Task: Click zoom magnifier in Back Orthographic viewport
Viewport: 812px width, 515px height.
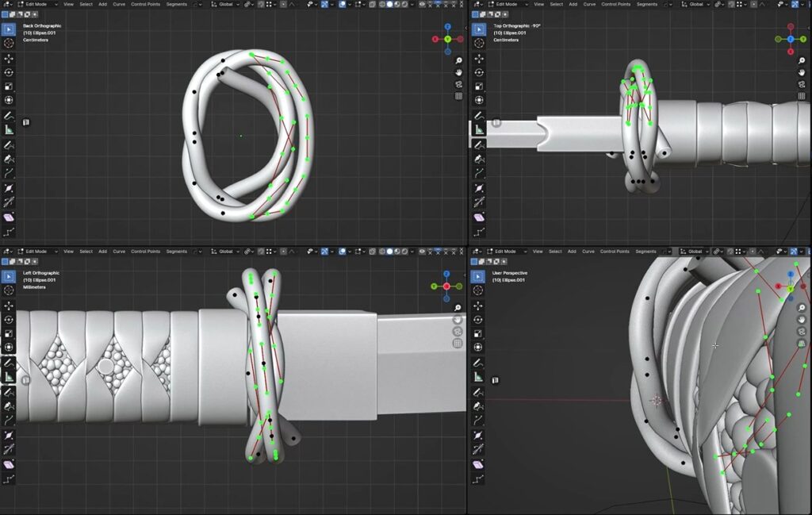Action: click(459, 60)
